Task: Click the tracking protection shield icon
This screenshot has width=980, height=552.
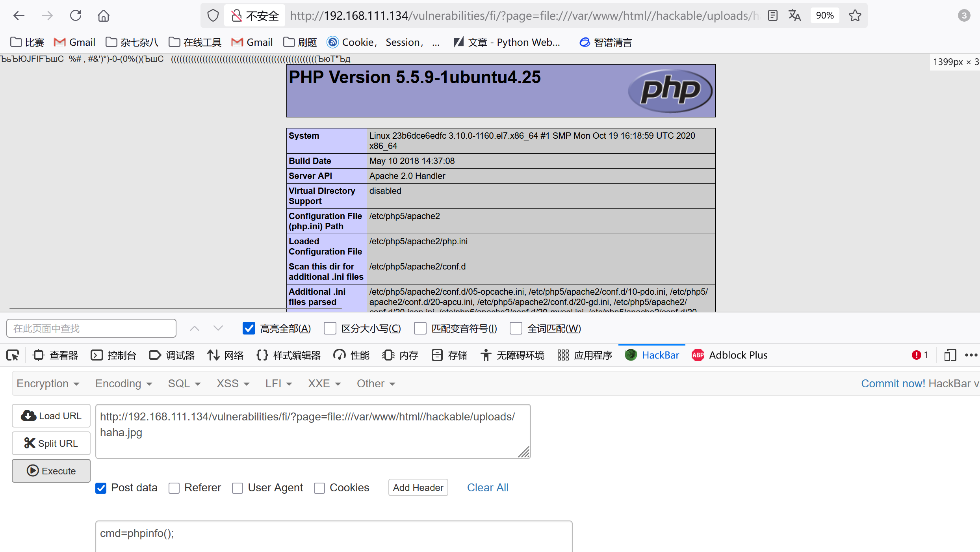Action: click(213, 16)
